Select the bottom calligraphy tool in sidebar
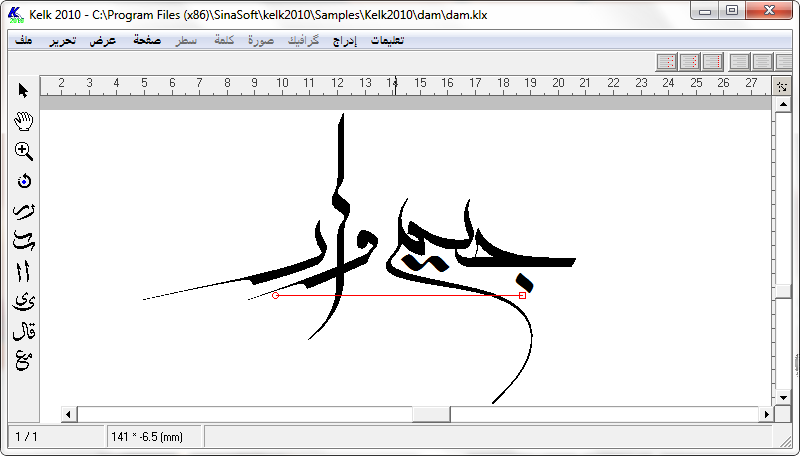The image size is (800, 456). (24, 360)
